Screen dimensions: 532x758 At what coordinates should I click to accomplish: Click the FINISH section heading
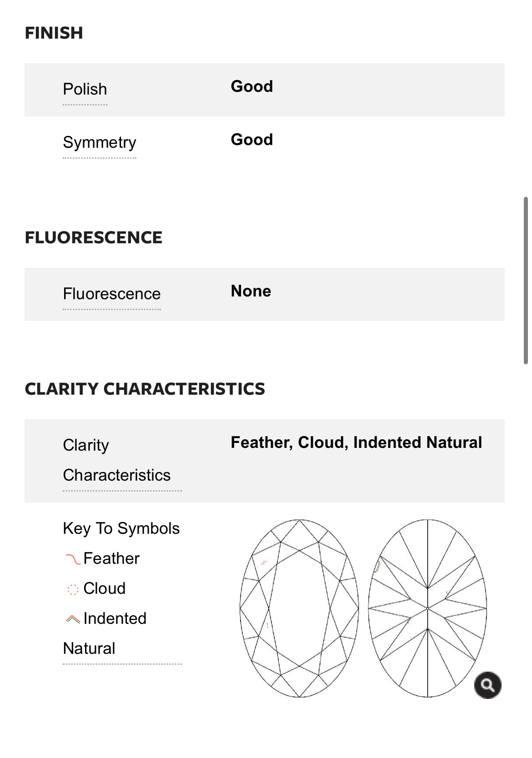(x=54, y=33)
